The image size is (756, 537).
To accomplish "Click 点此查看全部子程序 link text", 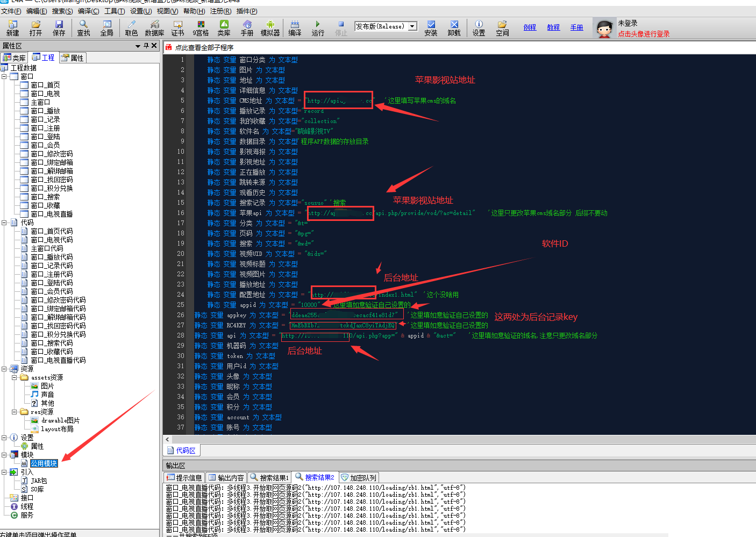I will 204,47.
